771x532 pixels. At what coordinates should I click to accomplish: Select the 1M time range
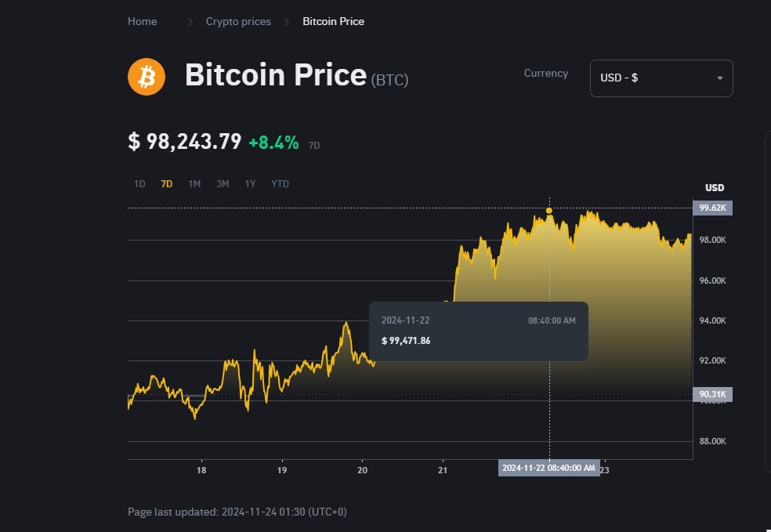[x=194, y=183]
